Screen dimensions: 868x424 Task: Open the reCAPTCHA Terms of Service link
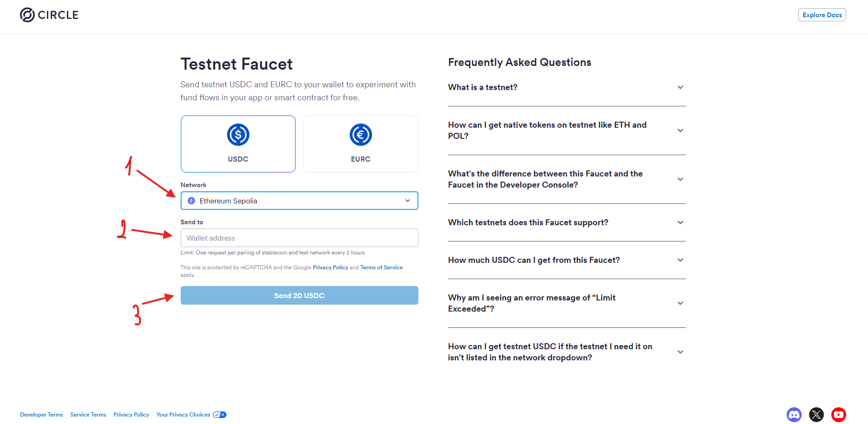(x=381, y=267)
